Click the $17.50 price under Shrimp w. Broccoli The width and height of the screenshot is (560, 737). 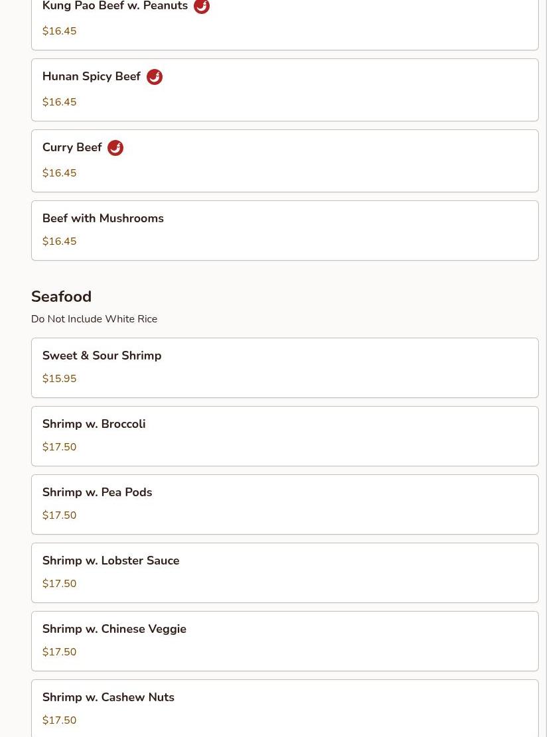[59, 446]
